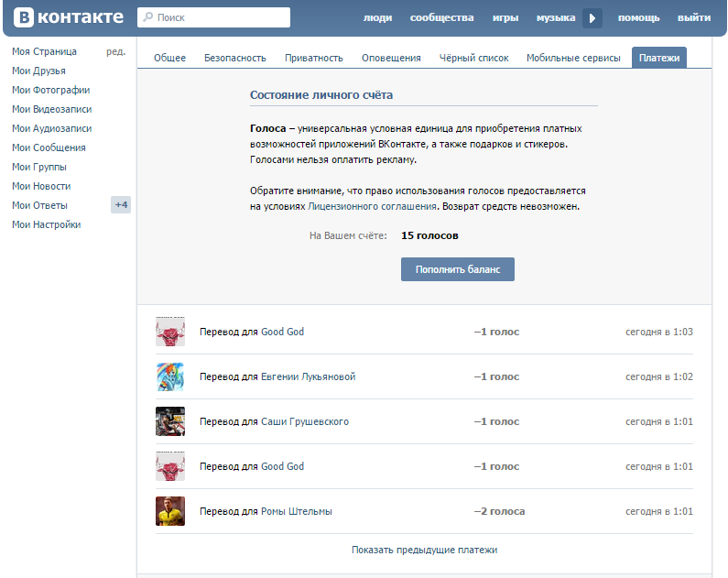Open the сообщества header link
Viewport: 728px width, 578px height.
[441, 17]
